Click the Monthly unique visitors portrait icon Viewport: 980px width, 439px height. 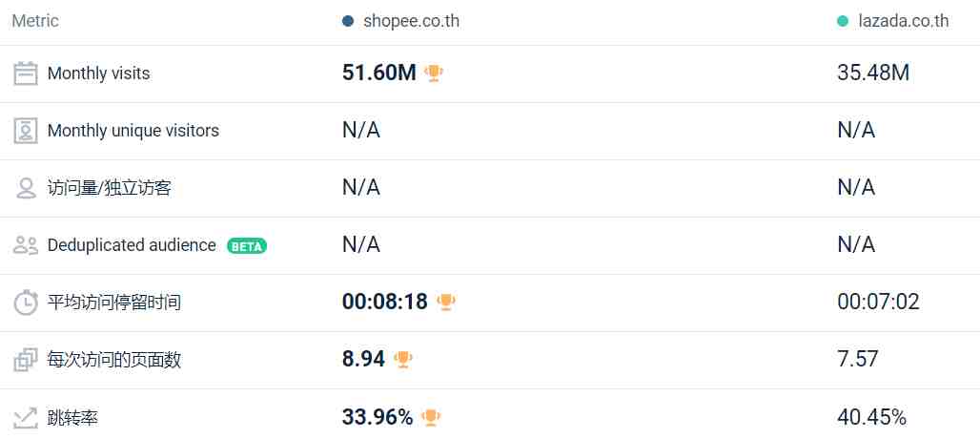tap(26, 131)
